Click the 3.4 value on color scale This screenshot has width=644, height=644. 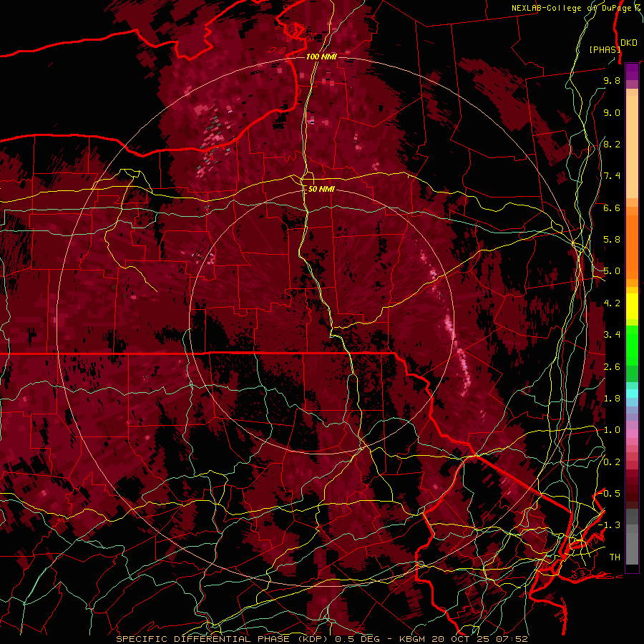point(612,335)
